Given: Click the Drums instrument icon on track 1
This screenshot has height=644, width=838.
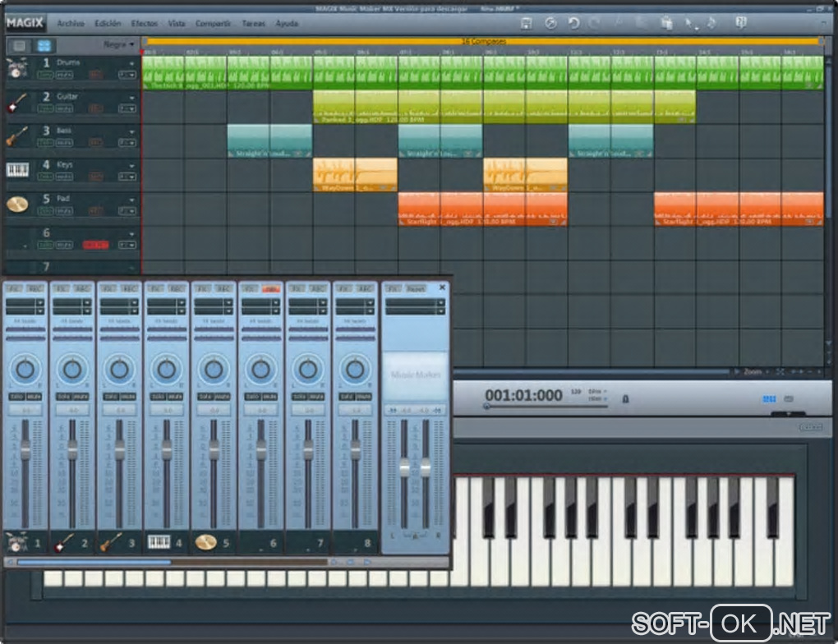Looking at the screenshot, I should tap(16, 68).
